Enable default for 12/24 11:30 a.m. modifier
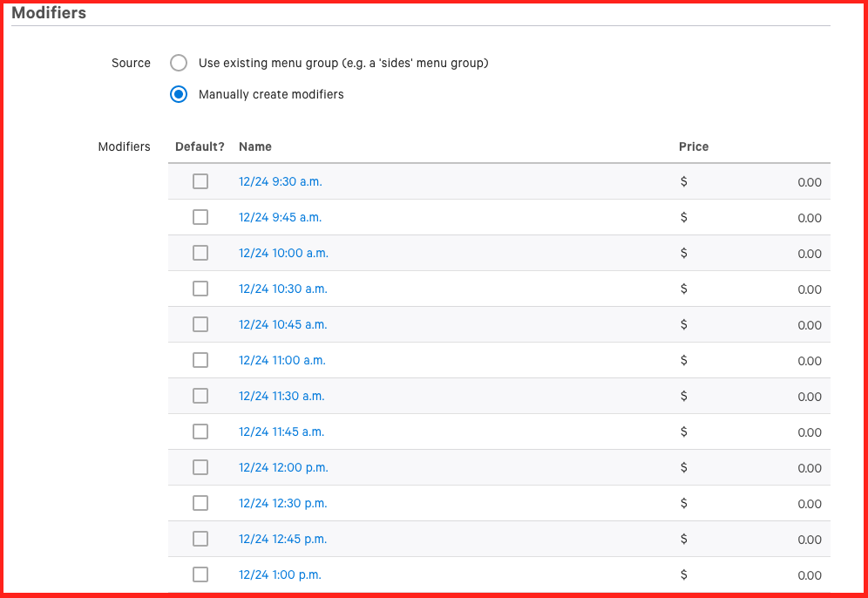The height and width of the screenshot is (598, 868). (x=200, y=396)
